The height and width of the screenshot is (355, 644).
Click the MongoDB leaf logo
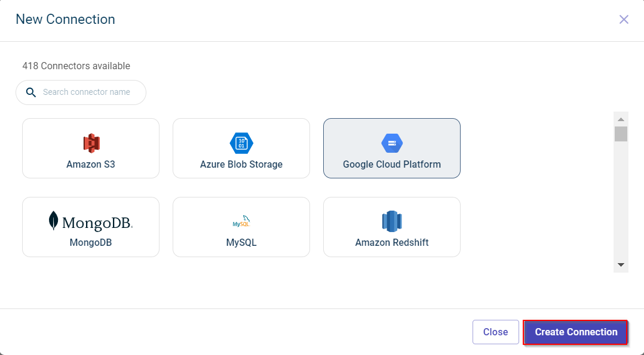pyautogui.click(x=54, y=221)
